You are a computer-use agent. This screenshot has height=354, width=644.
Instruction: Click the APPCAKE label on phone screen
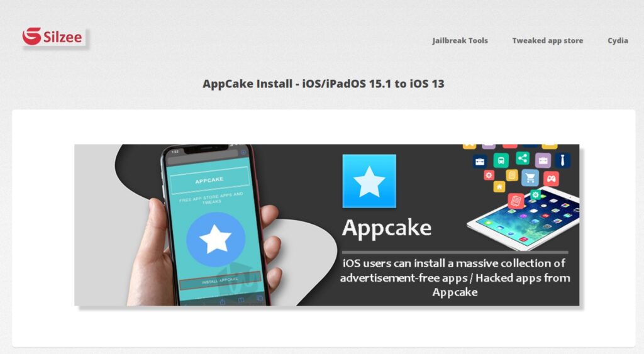point(209,180)
